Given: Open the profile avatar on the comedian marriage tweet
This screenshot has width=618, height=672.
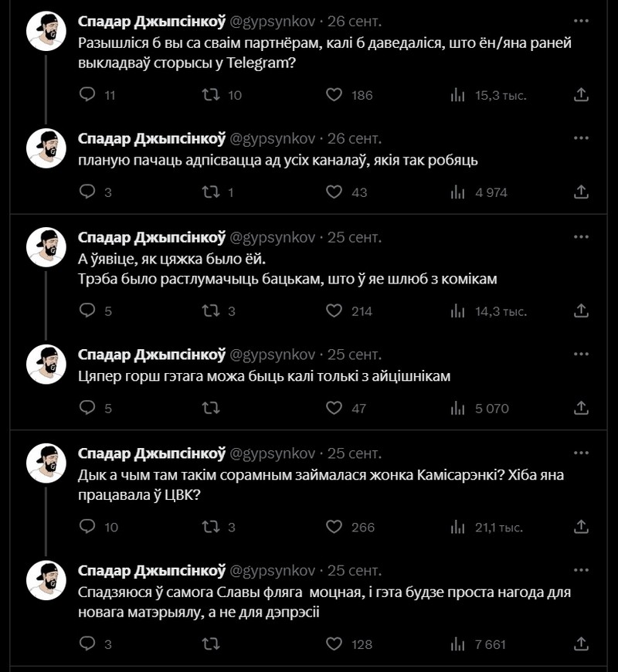Looking at the screenshot, I should (x=46, y=246).
